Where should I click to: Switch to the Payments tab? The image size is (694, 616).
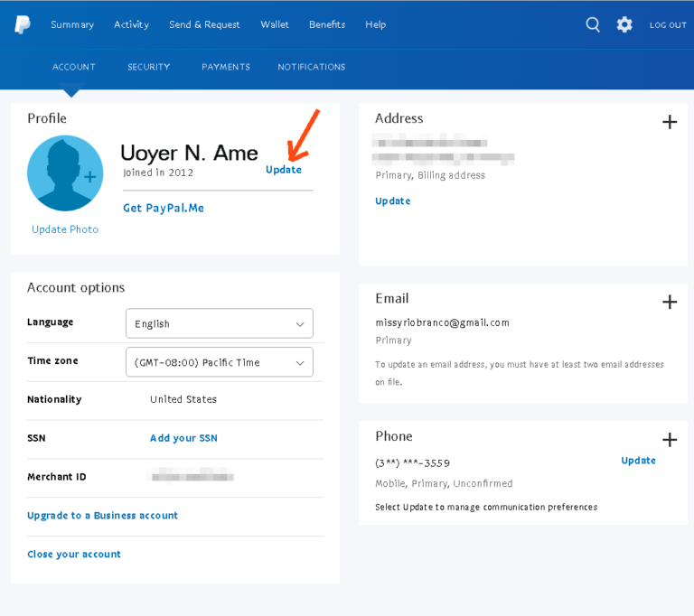[x=226, y=67]
